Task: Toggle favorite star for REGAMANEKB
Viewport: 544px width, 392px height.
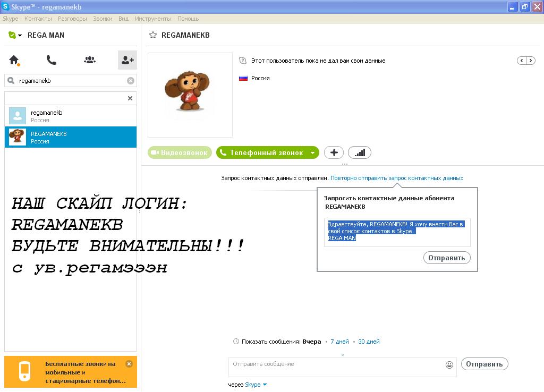Action: coord(152,35)
